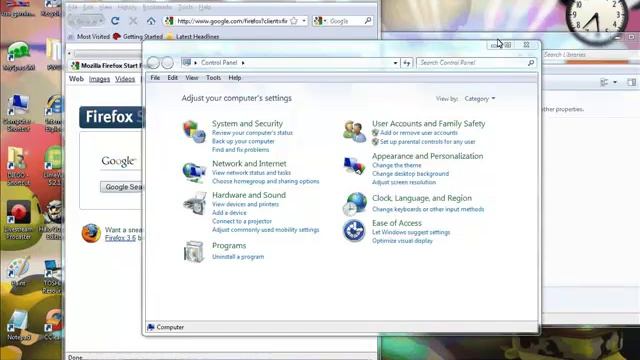
Task: Open view options dropdown in Libraries window
Action: tap(615, 82)
